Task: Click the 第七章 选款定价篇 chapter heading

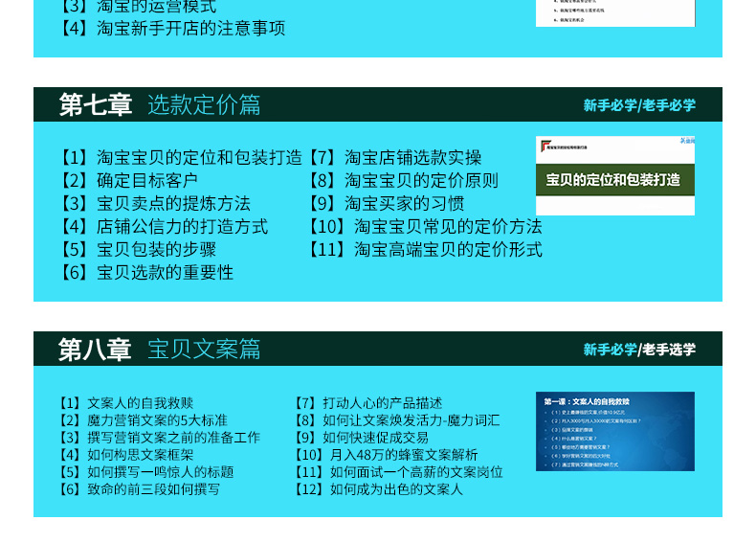Action: click(160, 104)
